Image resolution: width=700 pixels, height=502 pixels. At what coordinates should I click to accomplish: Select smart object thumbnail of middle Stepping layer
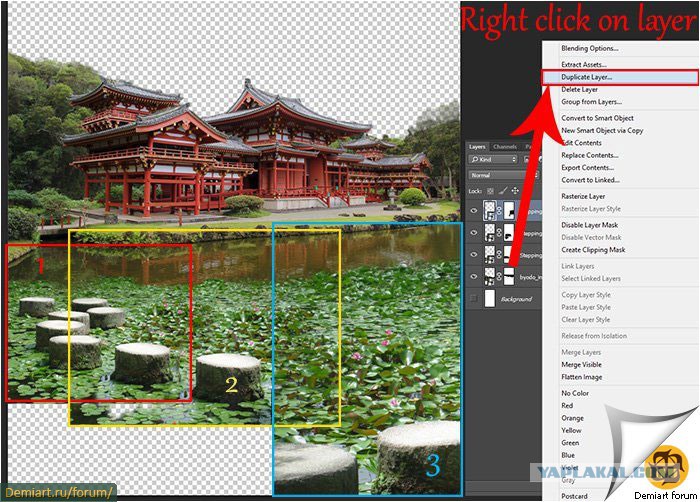pyautogui.click(x=490, y=233)
